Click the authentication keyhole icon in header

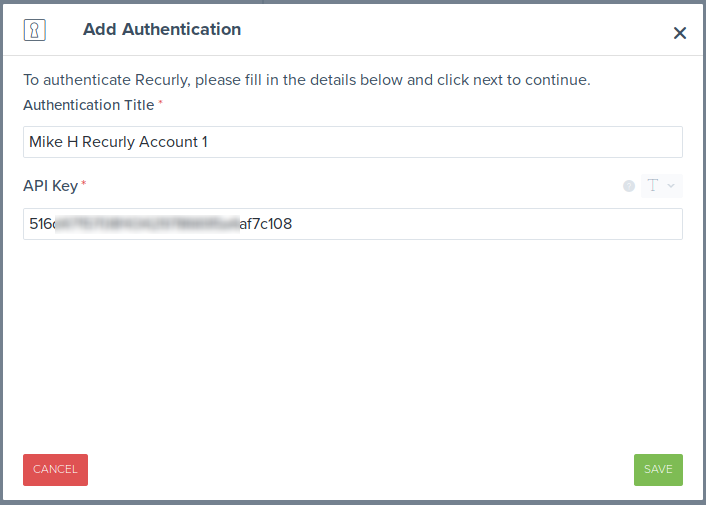click(35, 30)
